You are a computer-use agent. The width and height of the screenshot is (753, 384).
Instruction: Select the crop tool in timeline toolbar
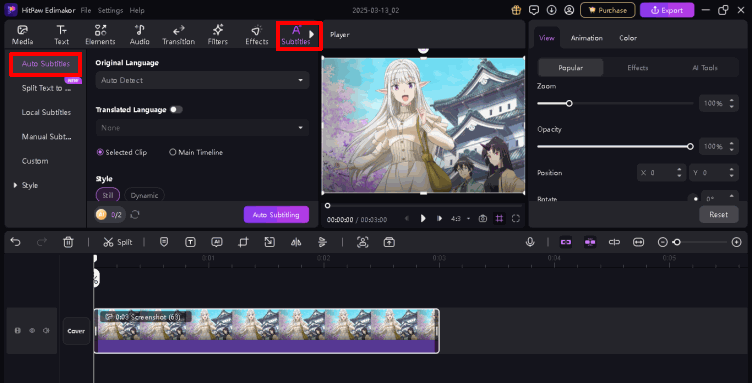(x=243, y=242)
